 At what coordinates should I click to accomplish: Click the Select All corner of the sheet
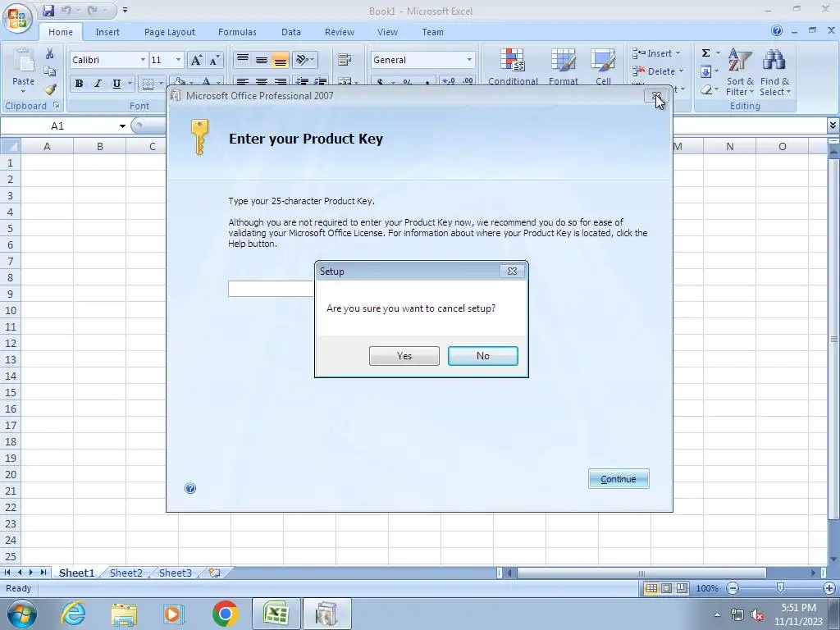pos(10,146)
